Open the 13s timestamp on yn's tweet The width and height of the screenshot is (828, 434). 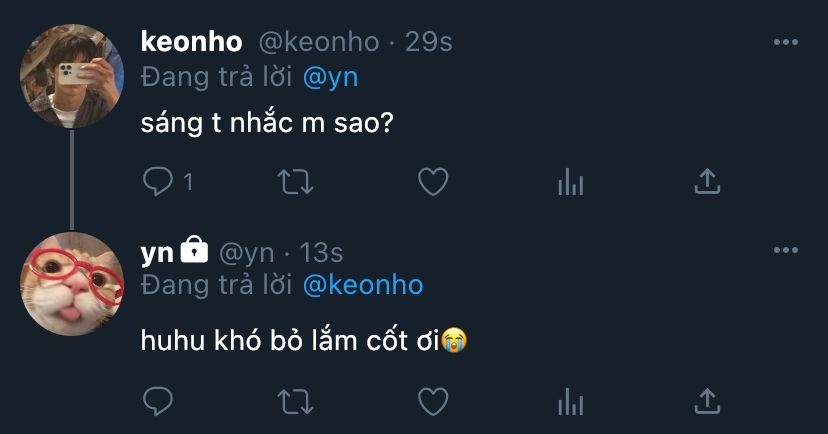322,252
